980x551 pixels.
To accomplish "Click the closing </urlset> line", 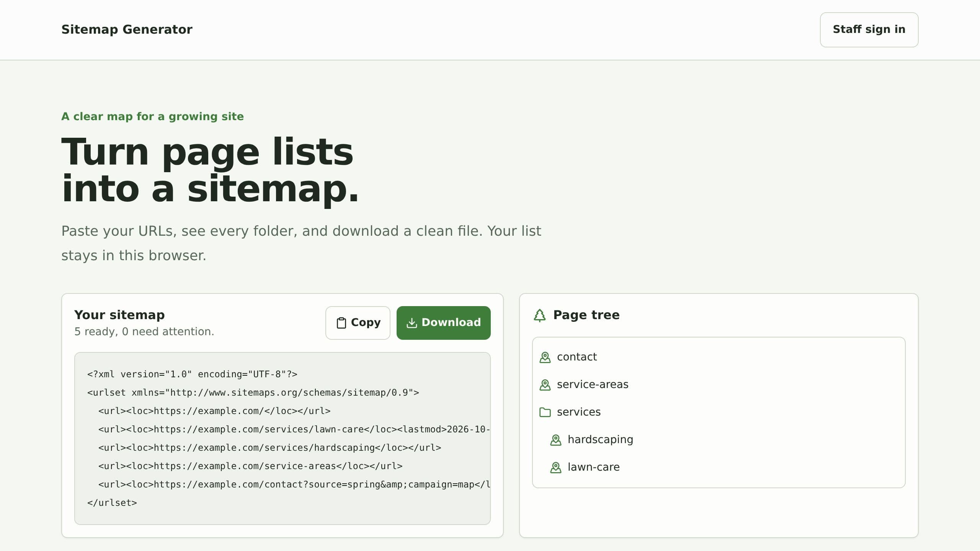I will pos(112,503).
